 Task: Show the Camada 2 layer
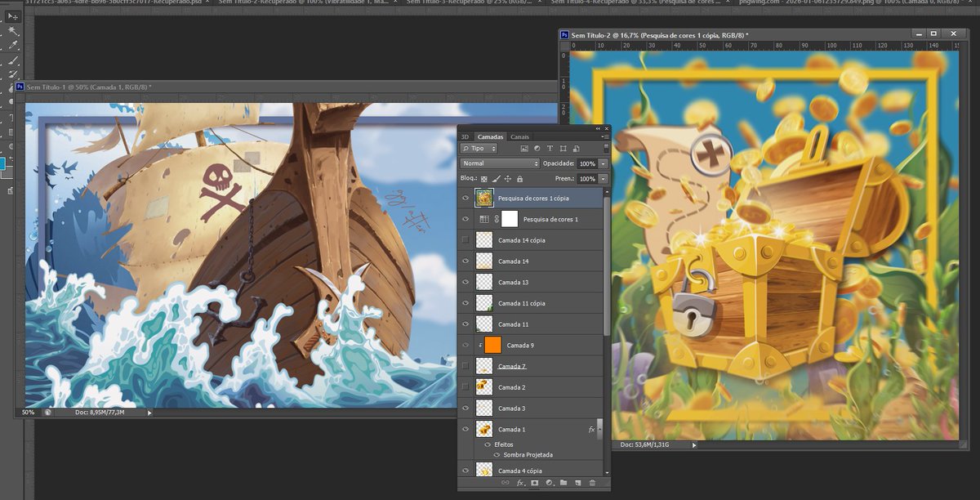tap(465, 386)
